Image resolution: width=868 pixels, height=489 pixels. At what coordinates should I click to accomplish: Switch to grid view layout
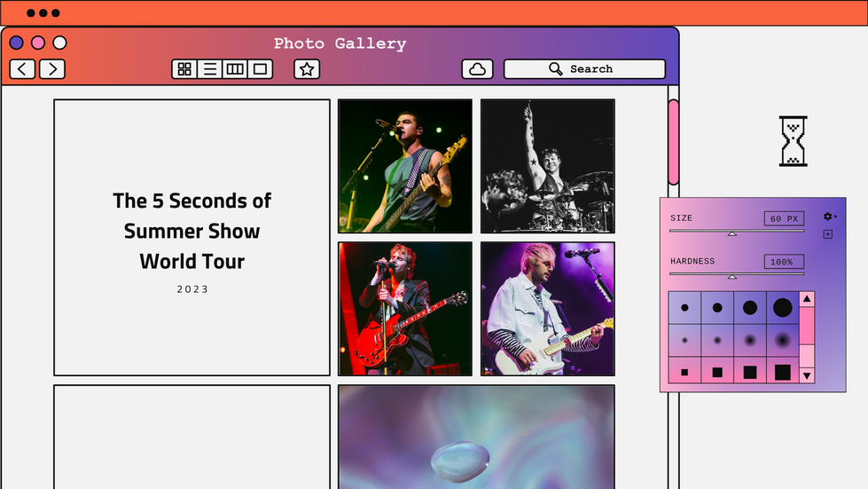point(184,69)
